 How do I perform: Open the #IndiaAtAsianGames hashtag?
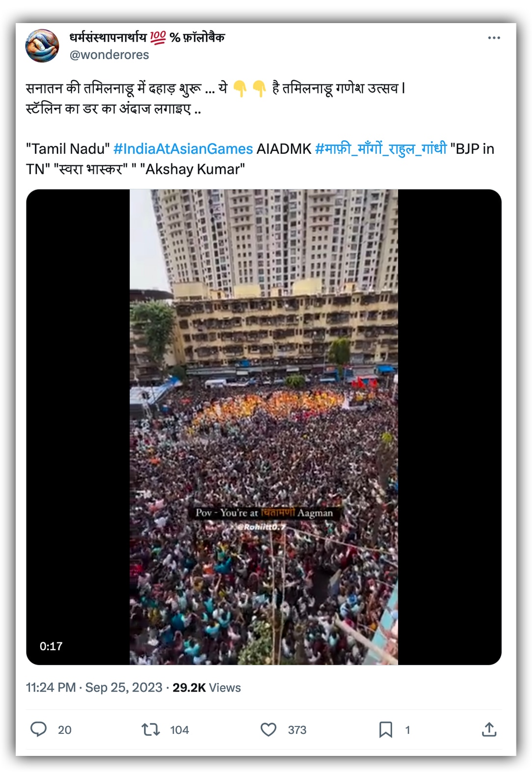click(183, 148)
